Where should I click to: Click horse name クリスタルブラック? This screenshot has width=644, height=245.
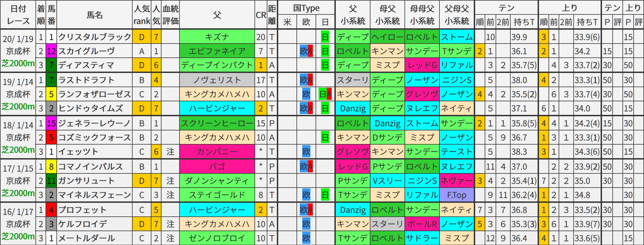95,37
